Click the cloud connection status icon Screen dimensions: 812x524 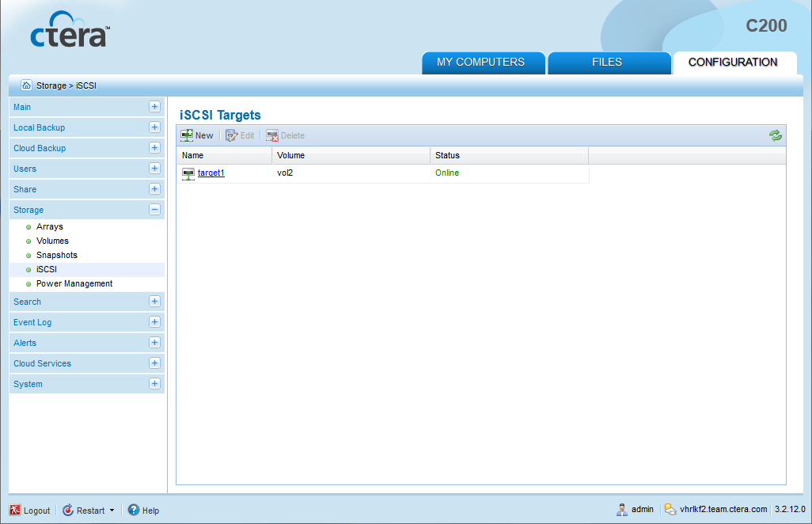click(670, 510)
